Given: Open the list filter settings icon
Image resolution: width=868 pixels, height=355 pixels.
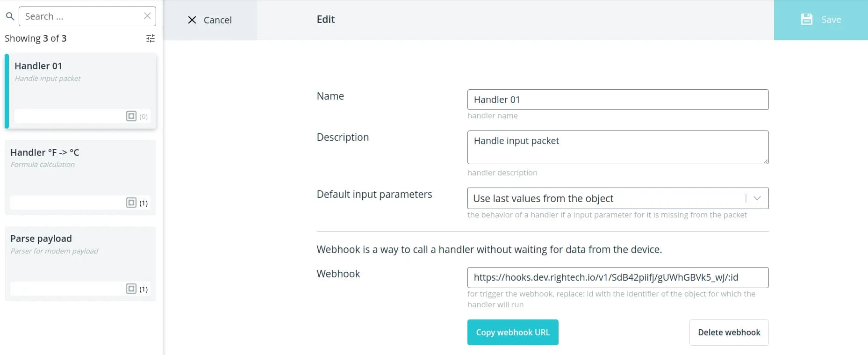Looking at the screenshot, I should tap(151, 38).
